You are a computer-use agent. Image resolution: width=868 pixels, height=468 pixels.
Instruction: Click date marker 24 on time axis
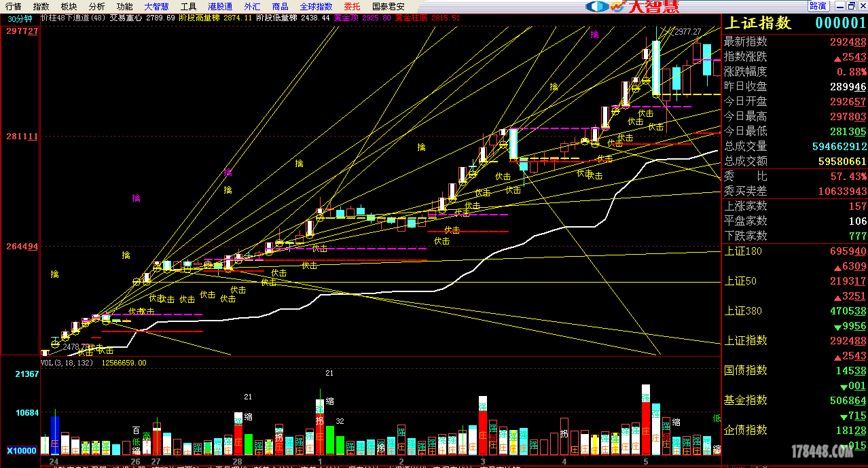pyautogui.click(x=54, y=461)
